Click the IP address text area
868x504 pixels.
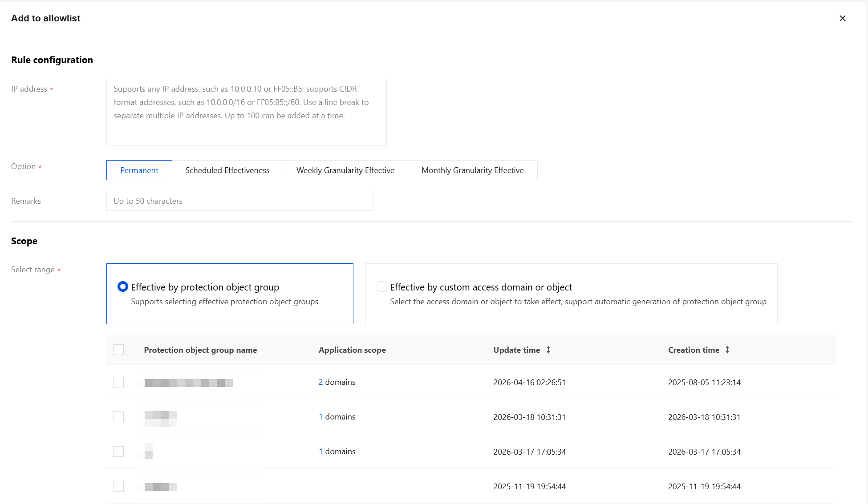[x=246, y=112]
